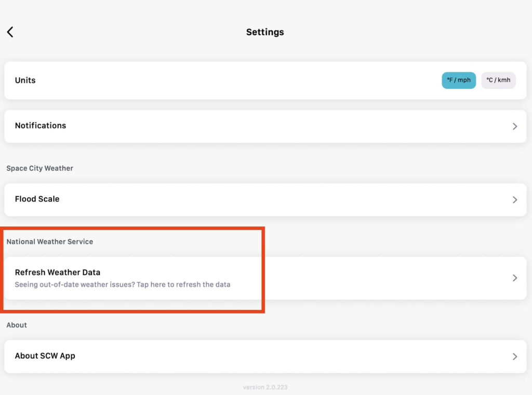Go back using the back arrow
The height and width of the screenshot is (395, 532).
pos(10,32)
